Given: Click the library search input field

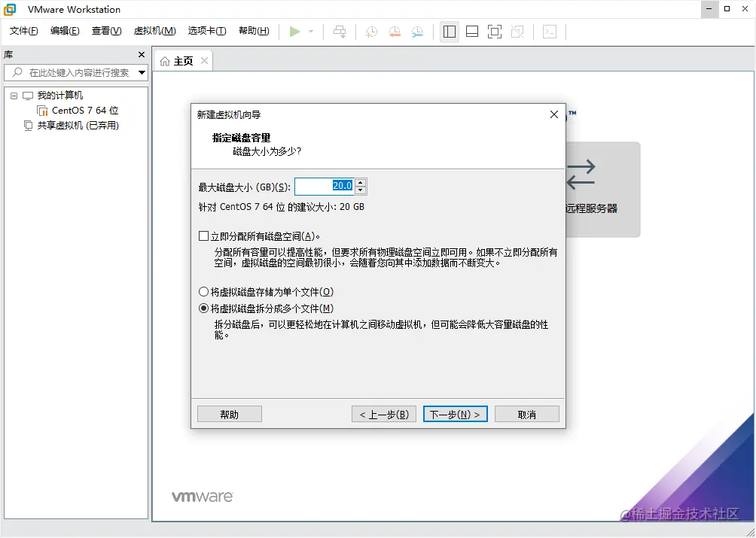Looking at the screenshot, I should coord(76,73).
